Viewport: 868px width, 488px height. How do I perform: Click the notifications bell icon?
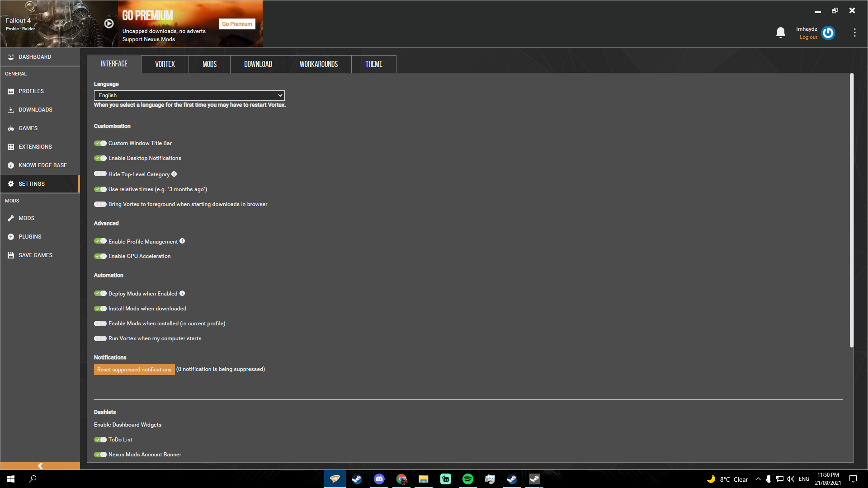(x=780, y=33)
